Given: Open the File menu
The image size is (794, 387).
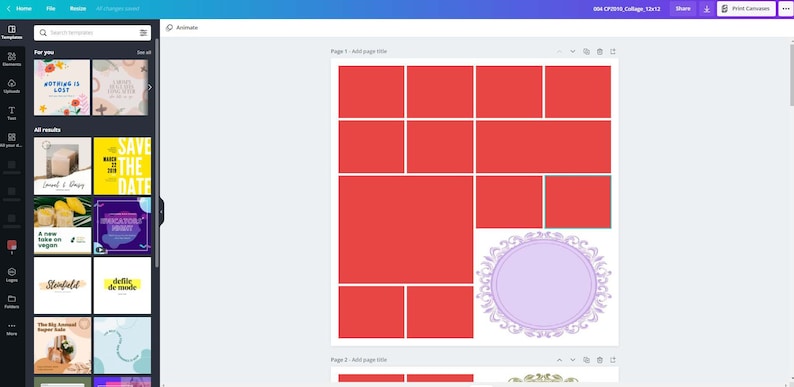Looking at the screenshot, I should tap(51, 9).
